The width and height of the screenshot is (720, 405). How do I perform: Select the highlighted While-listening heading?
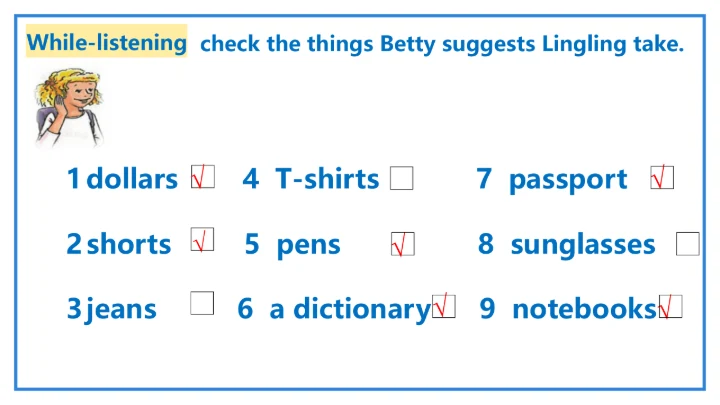point(106,42)
